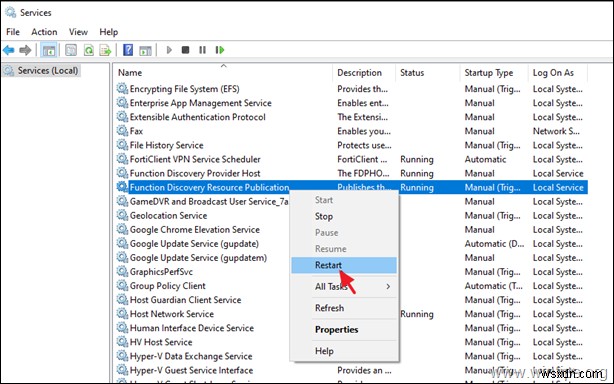The height and width of the screenshot is (384, 614).
Task: Select Function Discovery Resource Publication service
Action: click(209, 187)
